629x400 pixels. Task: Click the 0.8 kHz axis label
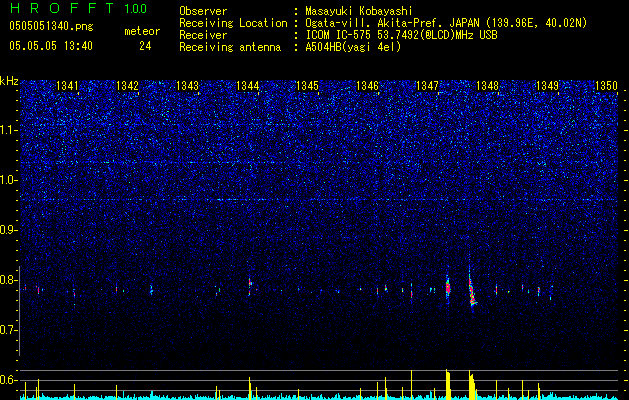pyautogui.click(x=9, y=280)
